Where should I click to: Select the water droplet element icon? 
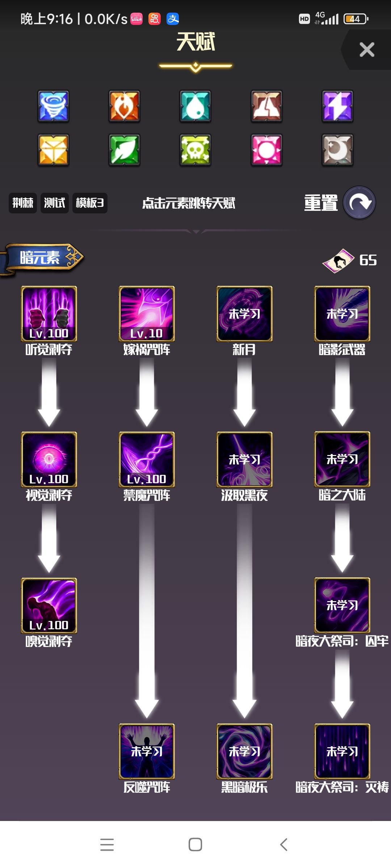195,106
